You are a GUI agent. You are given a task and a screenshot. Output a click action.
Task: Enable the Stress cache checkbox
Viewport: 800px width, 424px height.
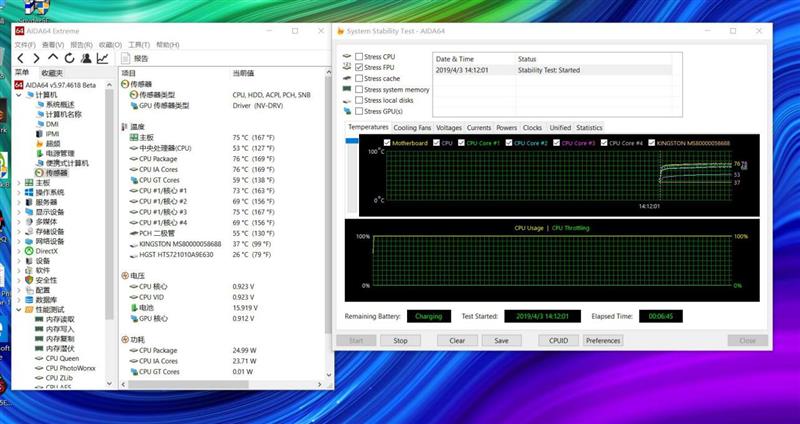[x=359, y=79]
